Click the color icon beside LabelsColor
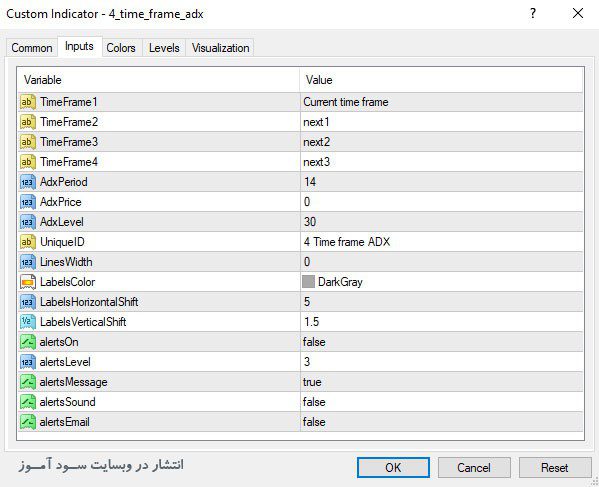Screen dimensions: 599x487 tap(28, 282)
